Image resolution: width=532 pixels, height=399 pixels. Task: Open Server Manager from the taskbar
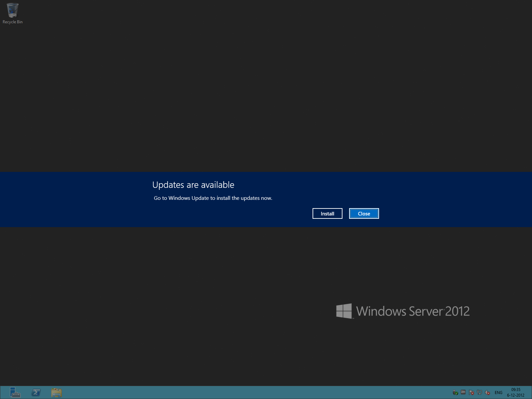point(15,392)
